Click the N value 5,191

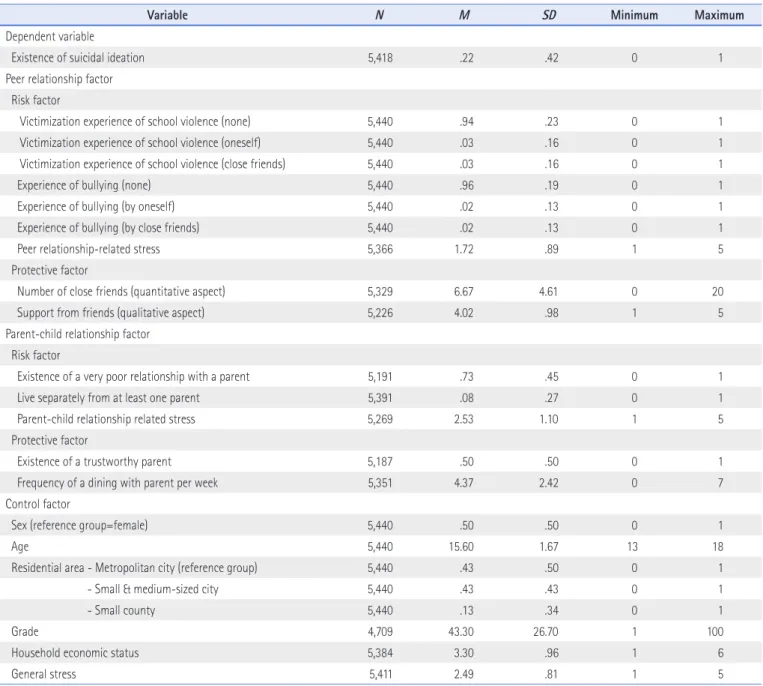pyautogui.click(x=380, y=377)
